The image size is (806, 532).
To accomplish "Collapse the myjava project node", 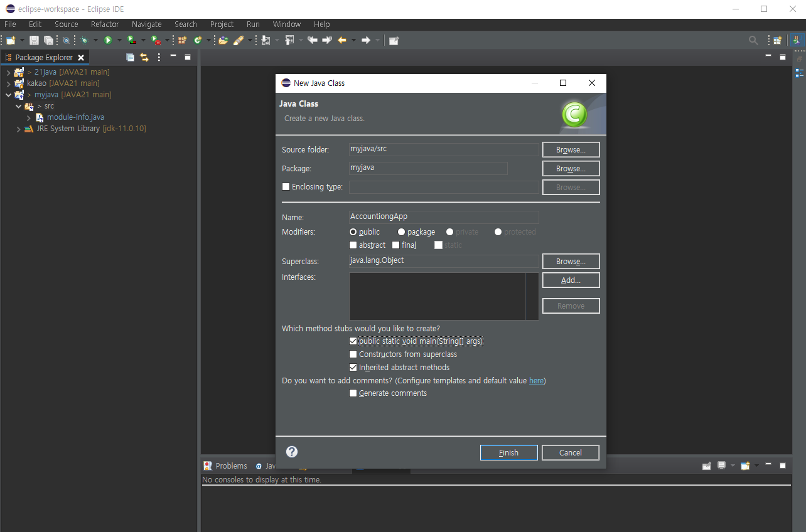I will click(x=8, y=95).
